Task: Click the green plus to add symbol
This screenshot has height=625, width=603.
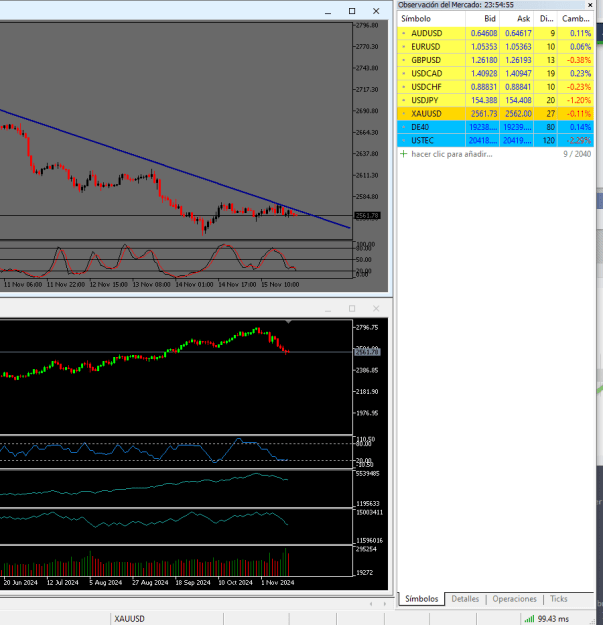Action: (x=403, y=154)
